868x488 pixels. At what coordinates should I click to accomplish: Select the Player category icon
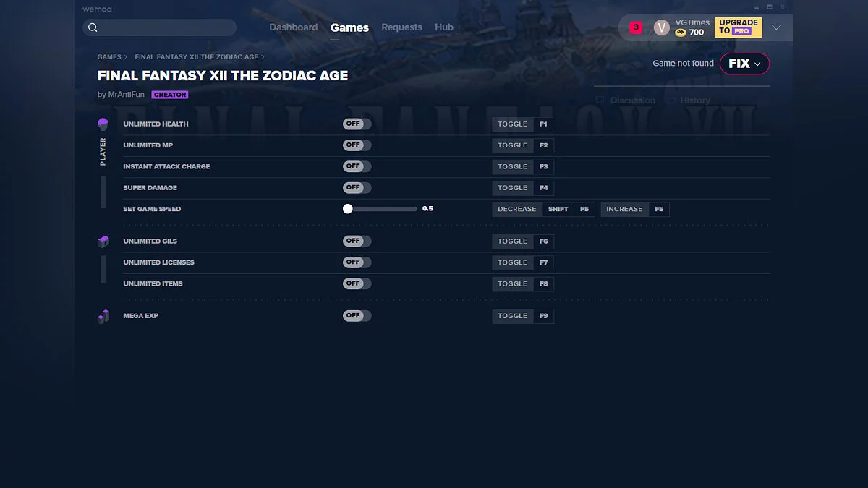103,124
